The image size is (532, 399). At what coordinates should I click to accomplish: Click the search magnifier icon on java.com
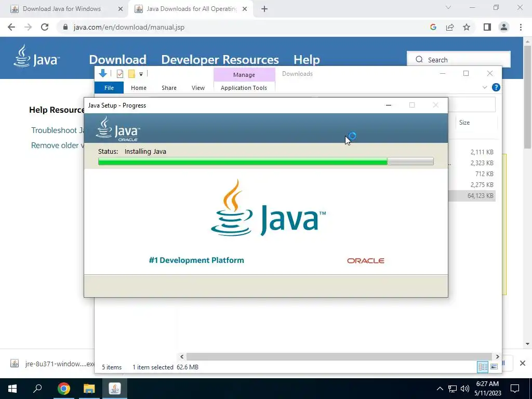(419, 59)
